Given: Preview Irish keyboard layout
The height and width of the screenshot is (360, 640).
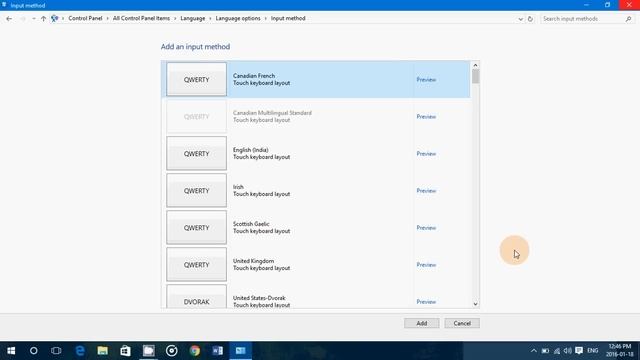Looking at the screenshot, I should click(426, 191).
